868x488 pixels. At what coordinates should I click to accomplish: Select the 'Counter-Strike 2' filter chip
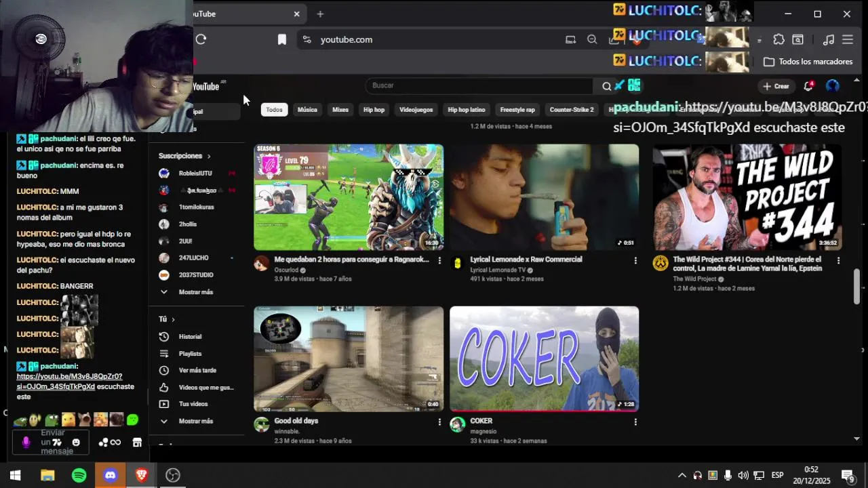coord(572,110)
